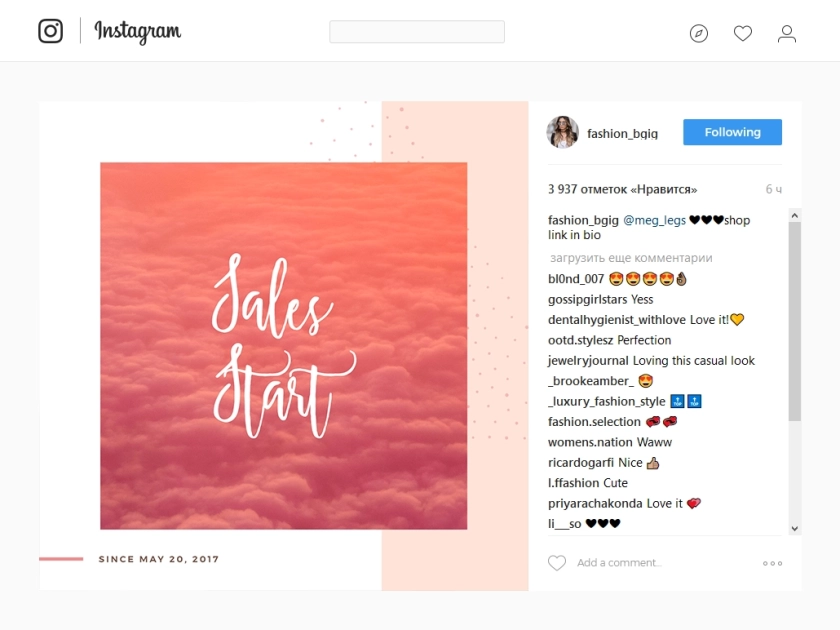Open the @meg_legs mention link
The image size is (840, 630).
(x=654, y=220)
